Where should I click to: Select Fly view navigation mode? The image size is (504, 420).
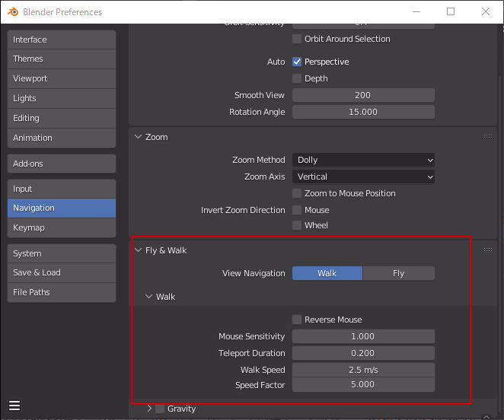point(399,273)
